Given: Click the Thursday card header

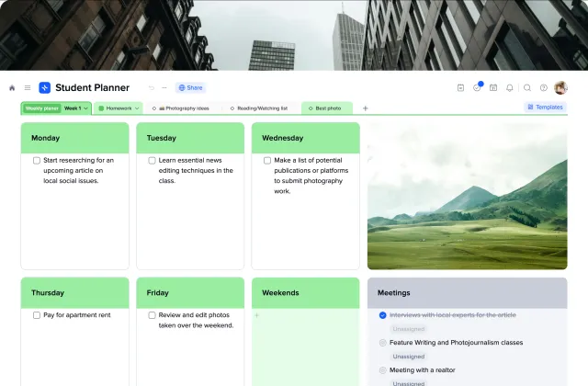Looking at the screenshot, I should pos(75,293).
